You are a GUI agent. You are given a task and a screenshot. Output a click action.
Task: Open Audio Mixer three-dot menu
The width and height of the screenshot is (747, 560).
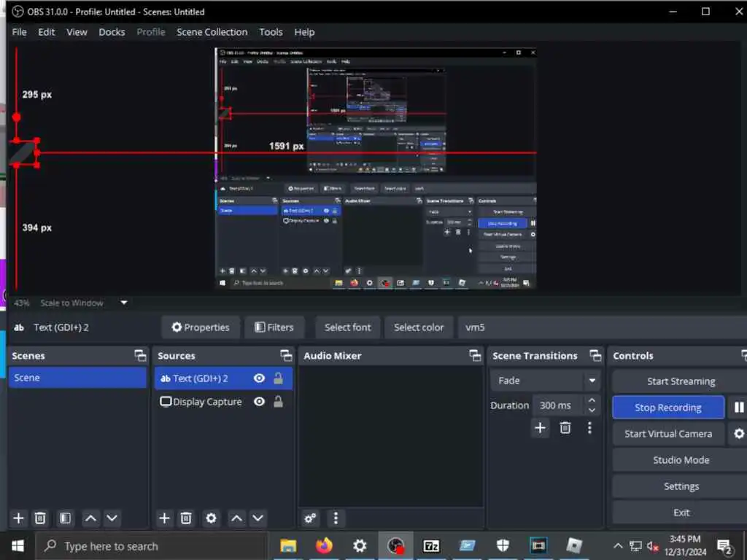pyautogui.click(x=336, y=518)
